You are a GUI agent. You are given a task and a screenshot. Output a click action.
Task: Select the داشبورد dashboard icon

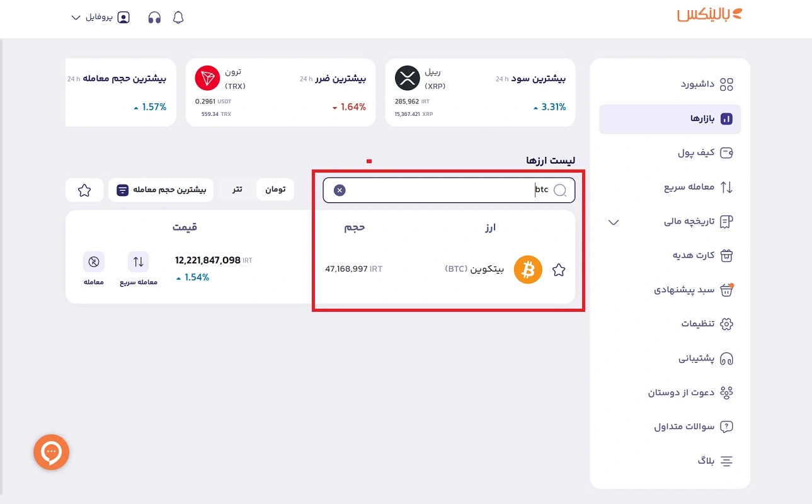click(726, 84)
